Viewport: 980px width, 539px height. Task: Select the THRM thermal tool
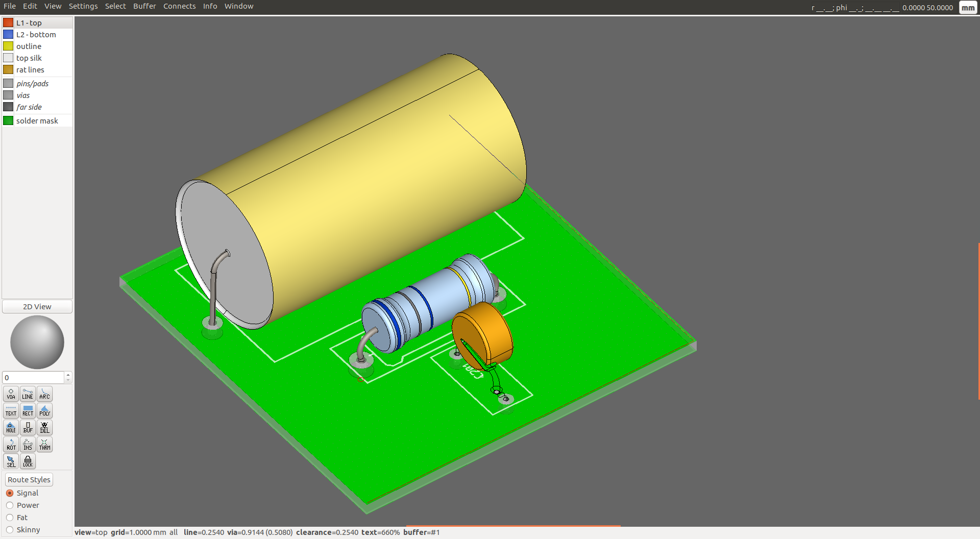[44, 445]
